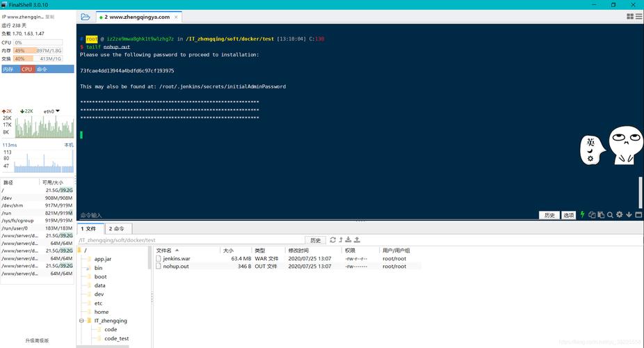Click the download file icon
Viewport: 644px width, 348px height.
pyautogui.click(x=348, y=240)
